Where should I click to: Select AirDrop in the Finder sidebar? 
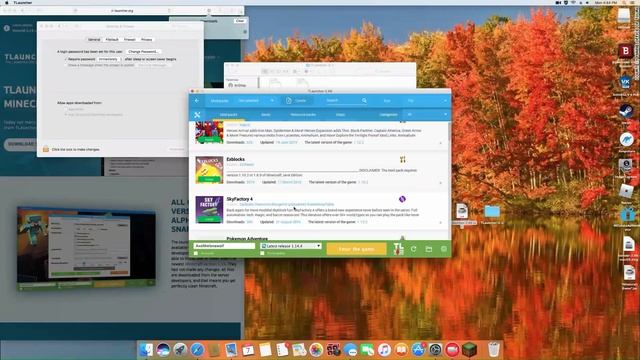(x=237, y=85)
